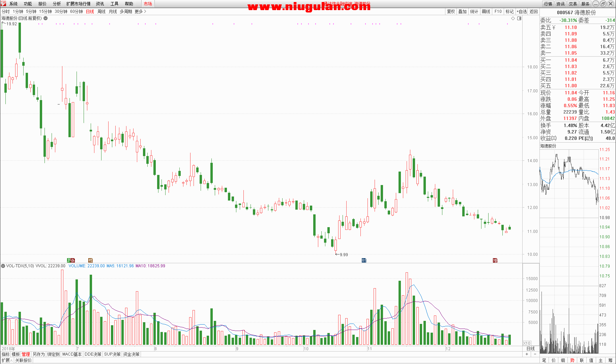Select the 5分钟 period
The width and height of the screenshot is (616, 364).
pyautogui.click(x=31, y=11)
